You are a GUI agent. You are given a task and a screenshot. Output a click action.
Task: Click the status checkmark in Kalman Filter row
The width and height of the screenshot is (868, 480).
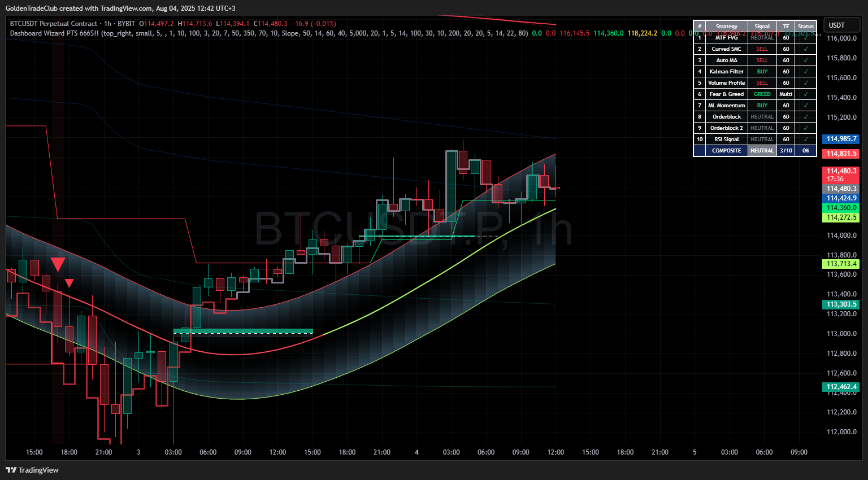pyautogui.click(x=806, y=72)
